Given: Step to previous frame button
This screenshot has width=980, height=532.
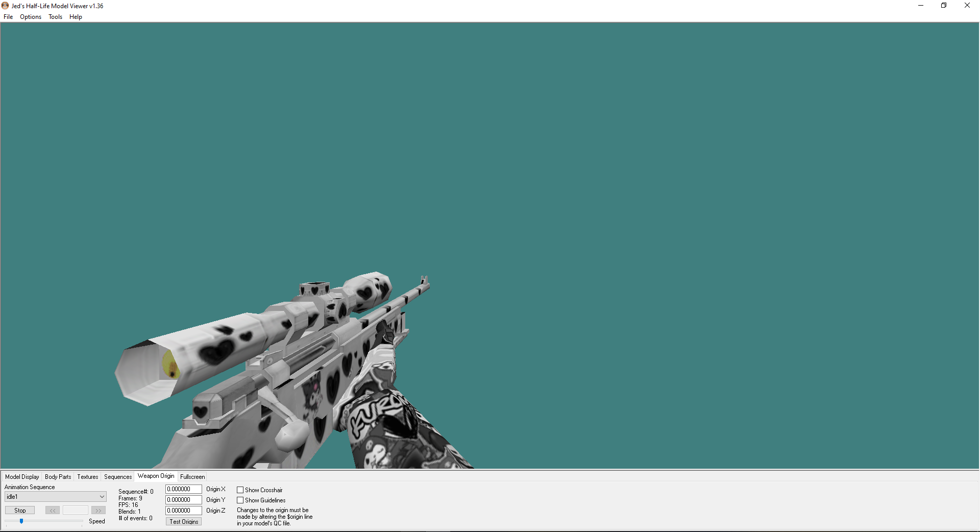Looking at the screenshot, I should 53,511.
